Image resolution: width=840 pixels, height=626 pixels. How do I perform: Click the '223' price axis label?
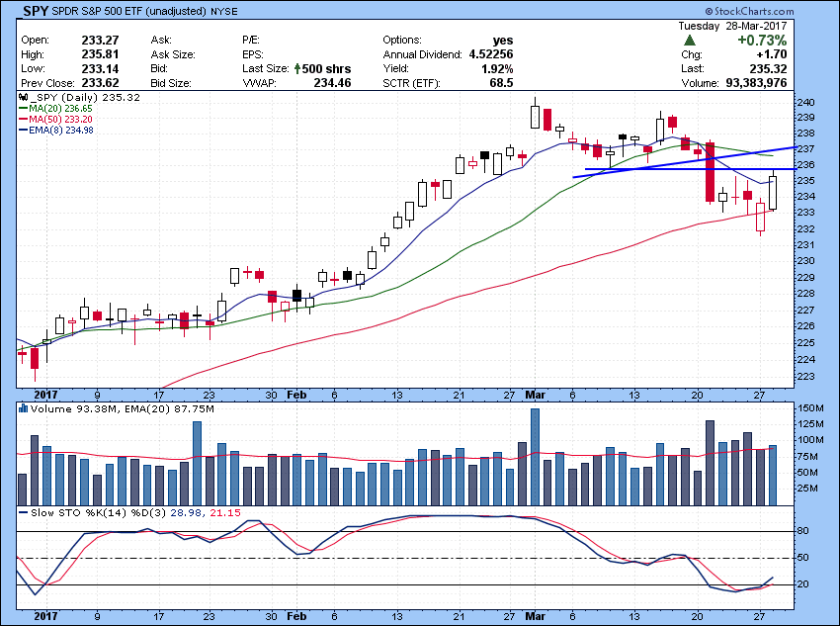[x=805, y=376]
